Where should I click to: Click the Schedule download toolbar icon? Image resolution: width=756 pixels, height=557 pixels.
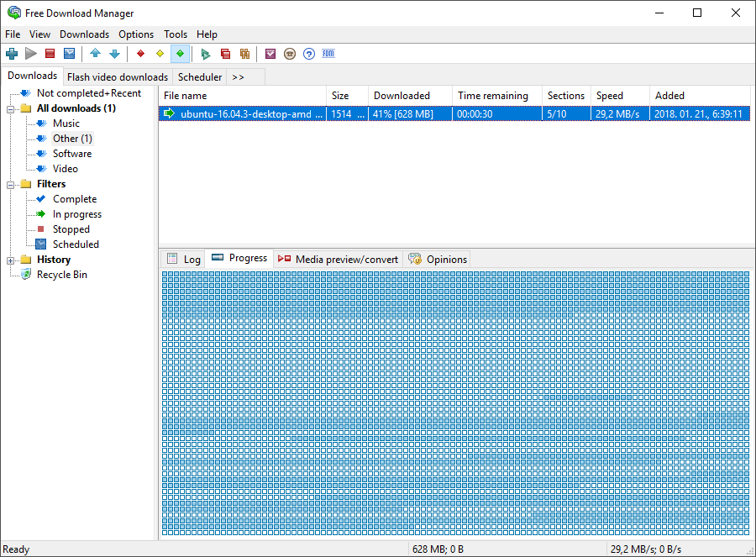[70, 54]
